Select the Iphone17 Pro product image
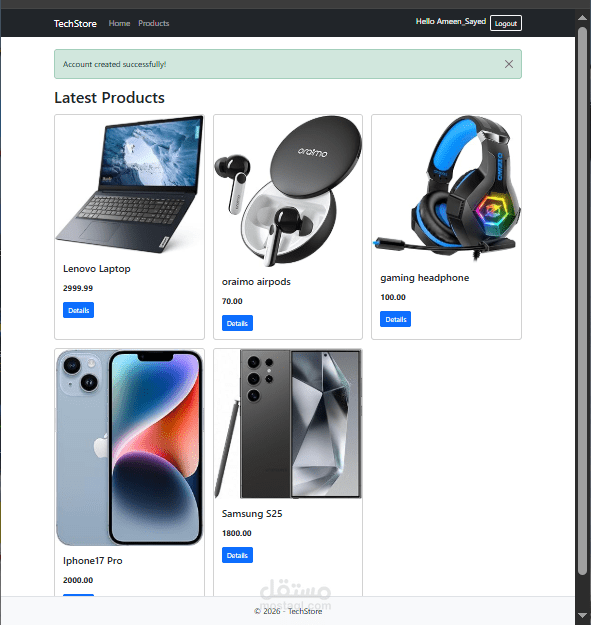 (130, 448)
